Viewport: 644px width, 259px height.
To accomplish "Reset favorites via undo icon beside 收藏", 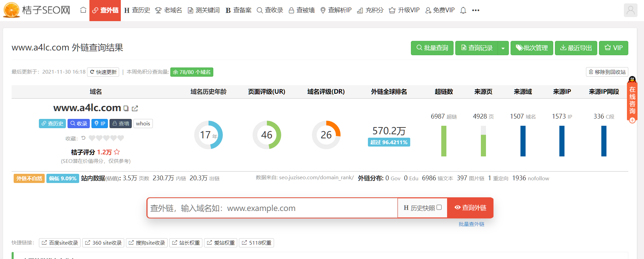I will pos(83,138).
